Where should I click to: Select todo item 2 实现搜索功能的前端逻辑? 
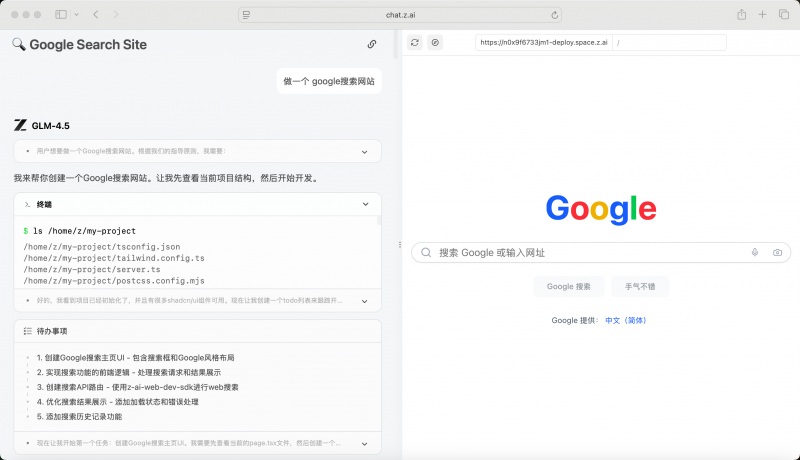pyautogui.click(x=129, y=373)
